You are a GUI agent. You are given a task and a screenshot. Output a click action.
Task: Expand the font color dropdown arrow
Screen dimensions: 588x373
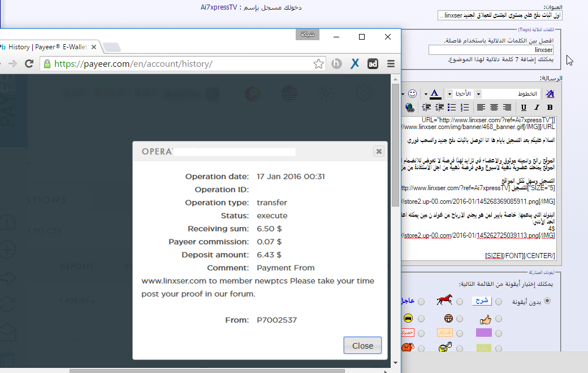point(426,94)
